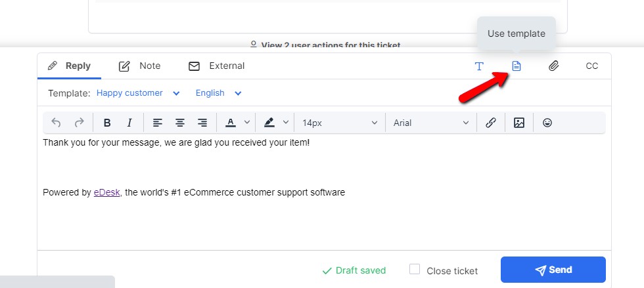Open the emoji picker

click(547, 122)
